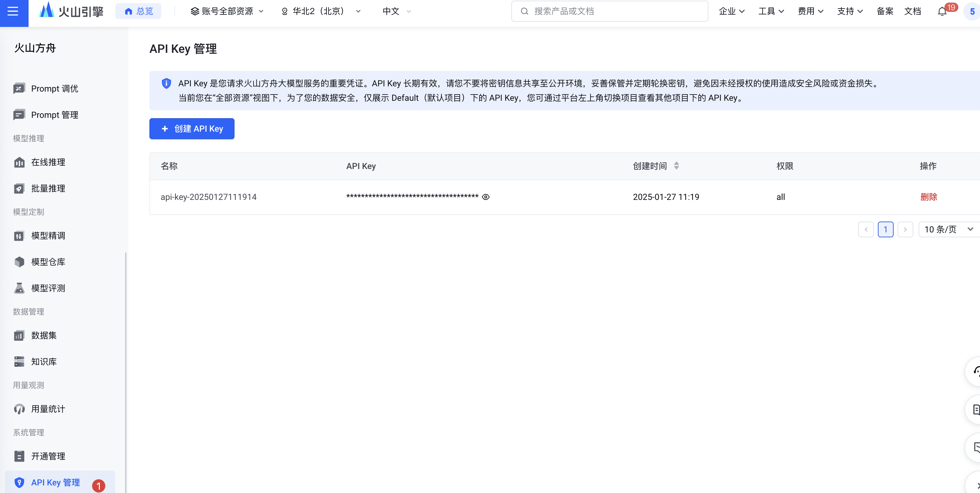Expand the 账号全部资源 project dropdown
The width and height of the screenshot is (980, 493).
tap(227, 11)
